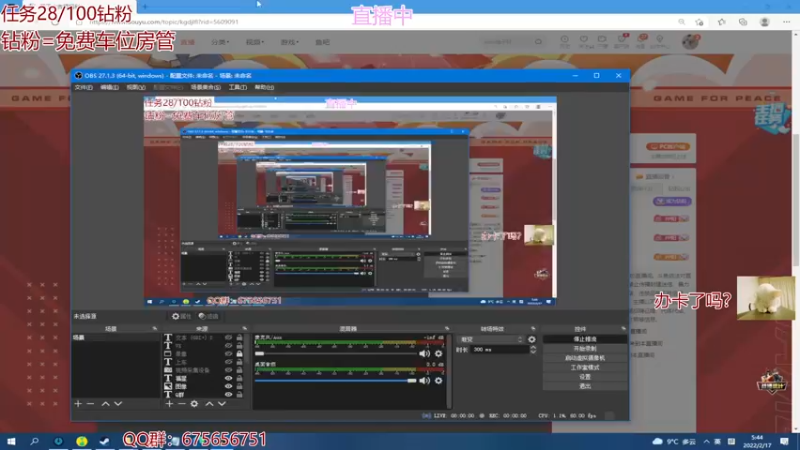Viewport: 800px width, 450px height.
Task: Click the browser favorites star icon
Action: click(x=721, y=22)
